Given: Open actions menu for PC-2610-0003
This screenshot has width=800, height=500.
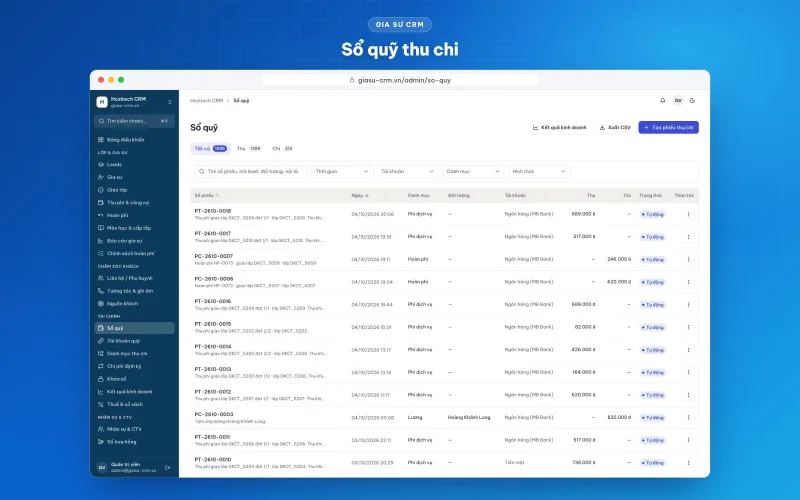Looking at the screenshot, I should [x=688, y=417].
